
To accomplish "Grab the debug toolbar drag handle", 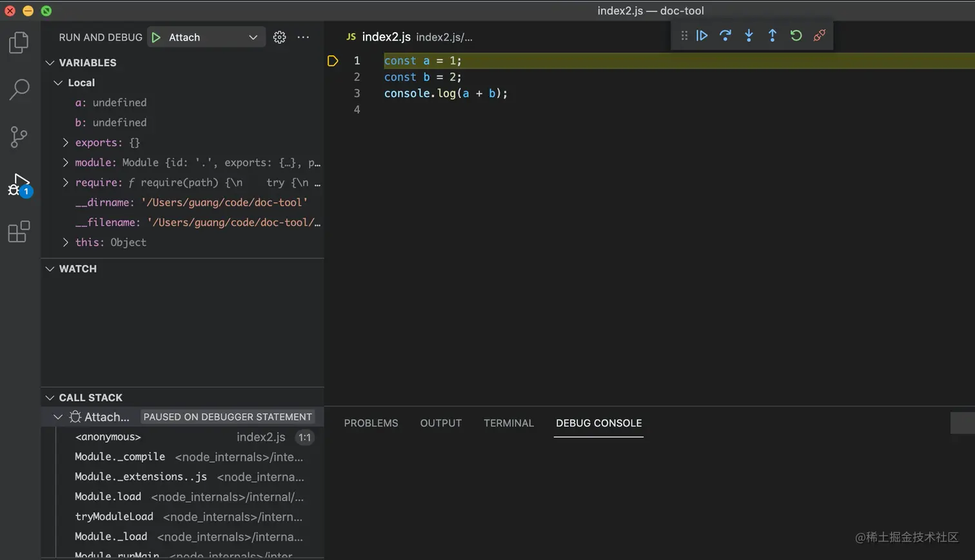I will click(x=684, y=35).
